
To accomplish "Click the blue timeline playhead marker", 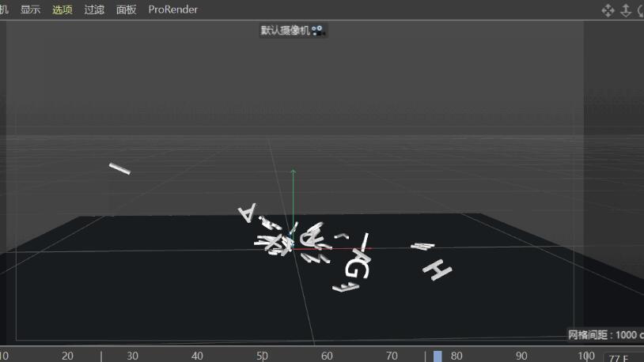I will pyautogui.click(x=438, y=356).
